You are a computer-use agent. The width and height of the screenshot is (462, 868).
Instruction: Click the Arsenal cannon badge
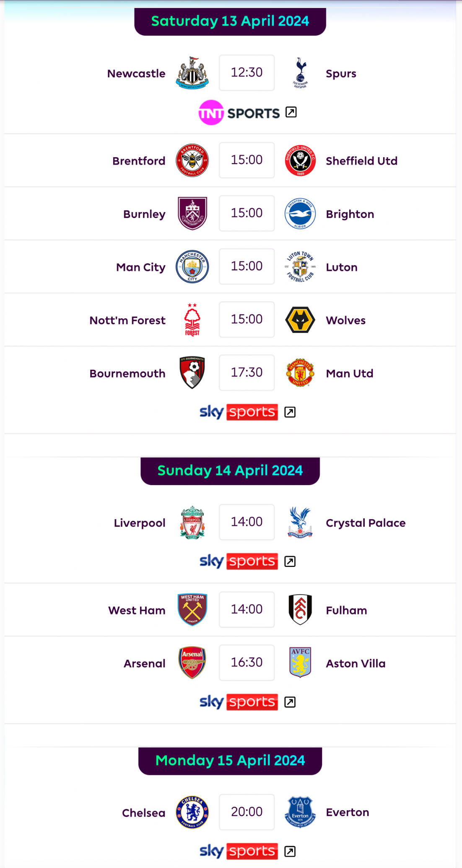[192, 663]
